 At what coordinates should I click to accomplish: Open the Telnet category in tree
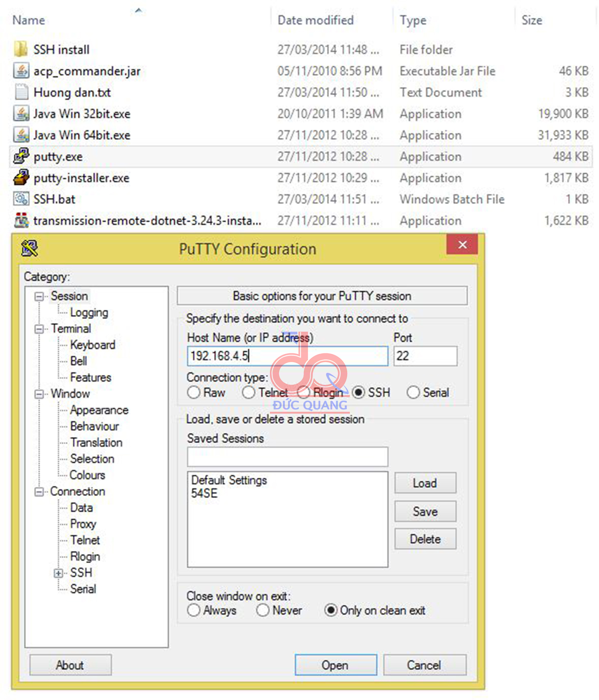[x=85, y=540]
